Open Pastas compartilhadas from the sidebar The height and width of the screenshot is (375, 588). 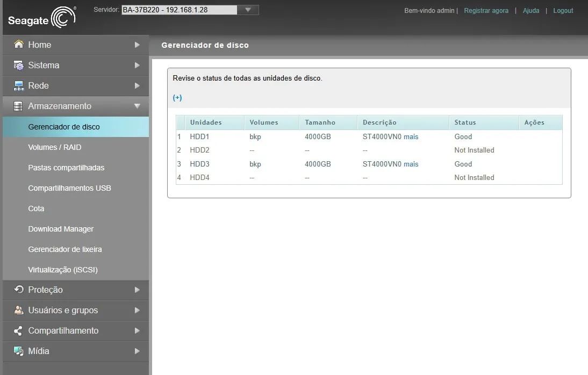pyautogui.click(x=65, y=168)
